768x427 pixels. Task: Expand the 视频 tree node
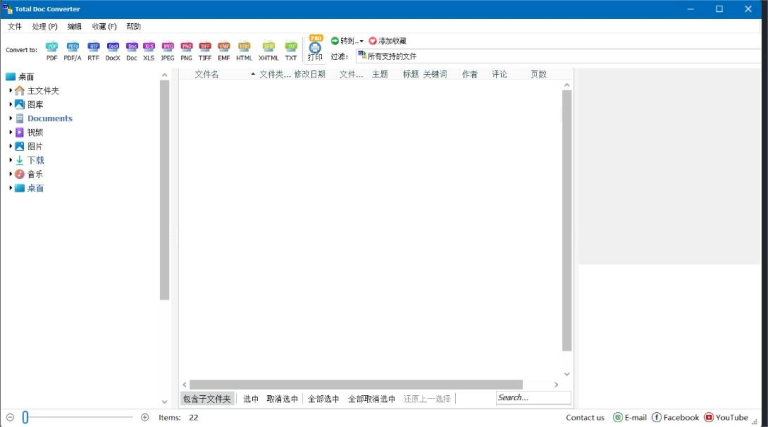[10, 132]
